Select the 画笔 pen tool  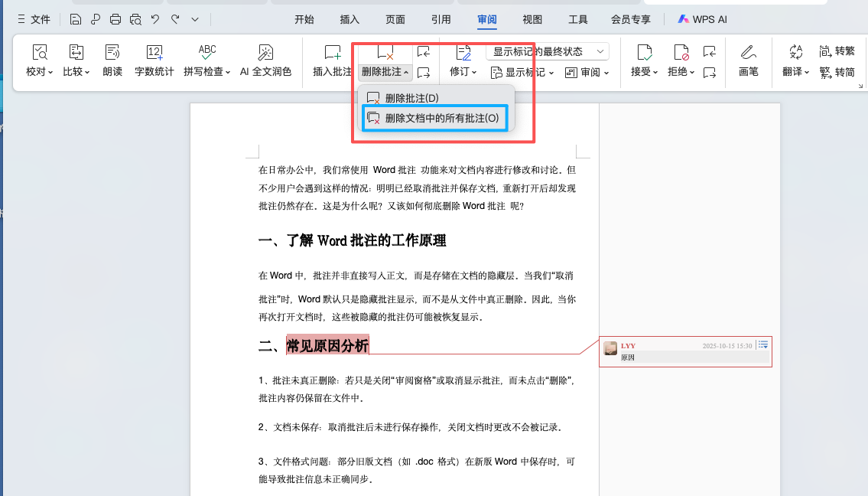point(749,60)
